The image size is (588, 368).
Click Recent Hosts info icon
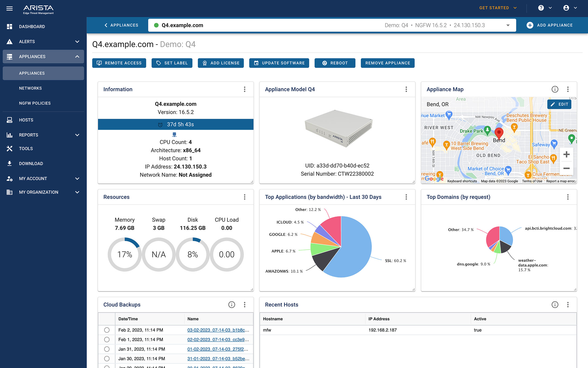click(555, 305)
